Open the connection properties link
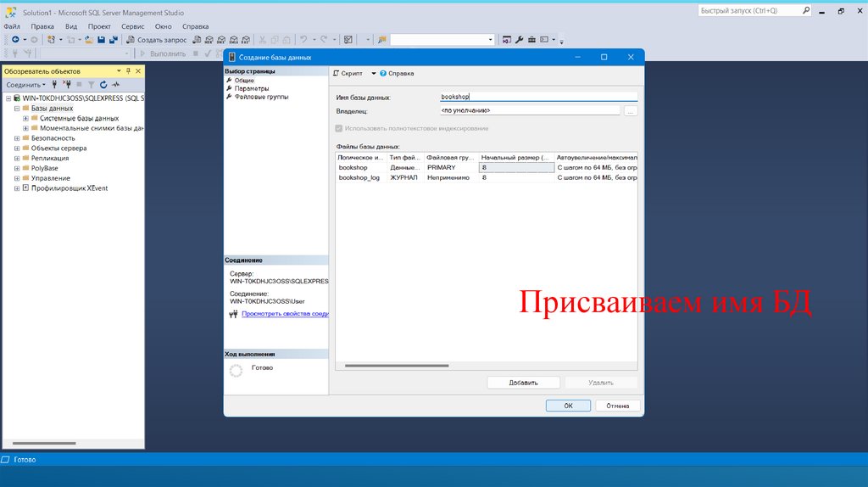The image size is (868, 487). coord(285,314)
